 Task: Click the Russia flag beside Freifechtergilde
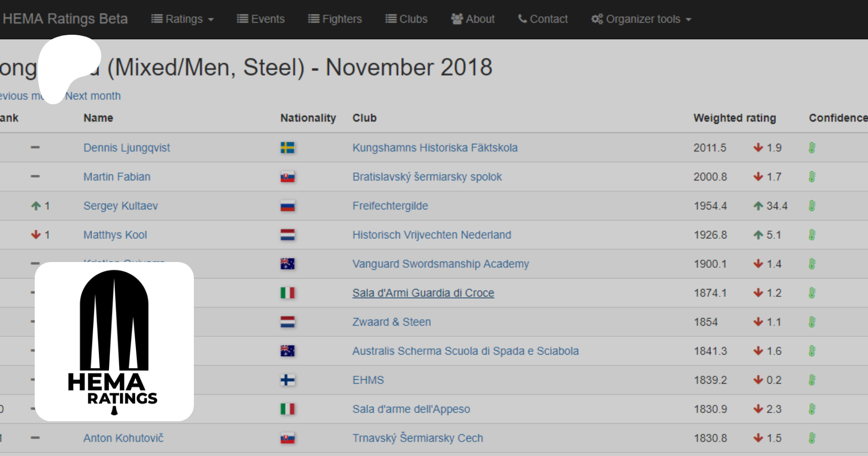coord(287,206)
